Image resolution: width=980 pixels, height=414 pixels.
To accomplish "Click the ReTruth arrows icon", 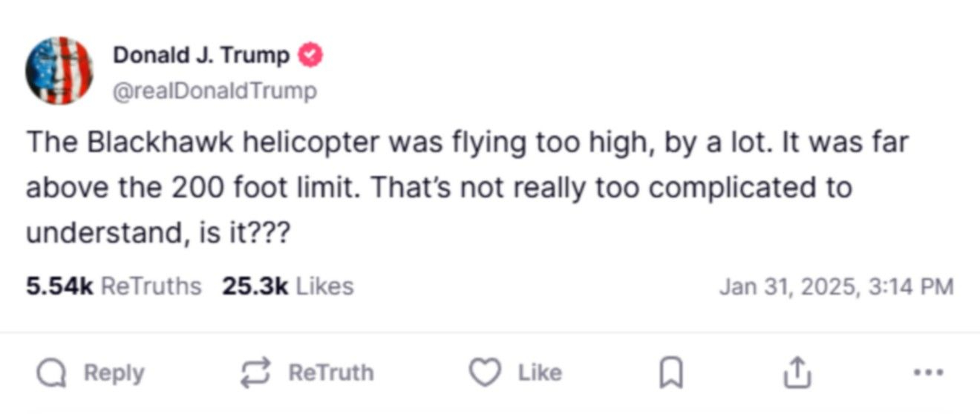I will (x=256, y=372).
